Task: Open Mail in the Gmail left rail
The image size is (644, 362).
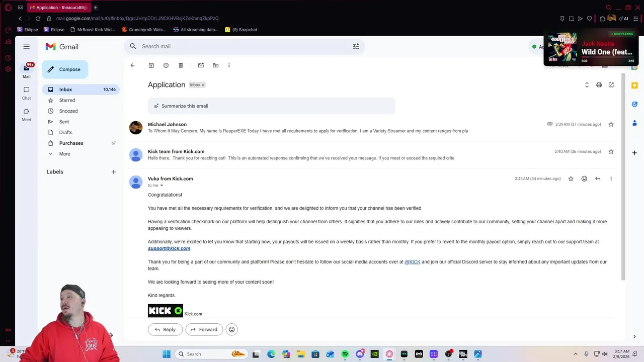Action: (x=26, y=71)
